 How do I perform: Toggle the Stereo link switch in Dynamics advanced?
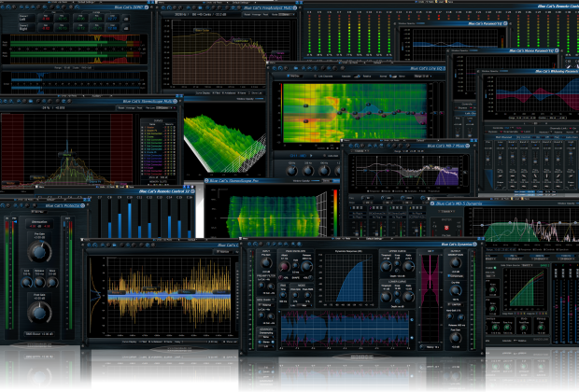[x=266, y=342]
